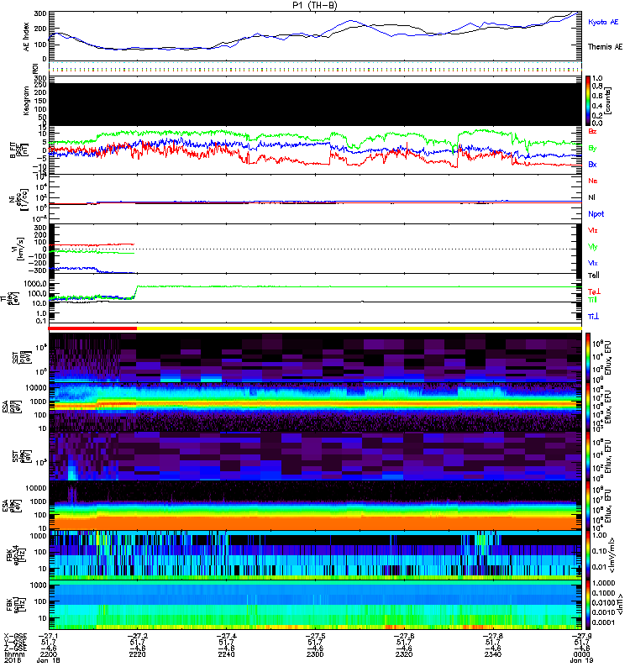Viewport: 630px width, 672px height.
Task: Click the SST ions Eflux colorbar
Action: 587,356
